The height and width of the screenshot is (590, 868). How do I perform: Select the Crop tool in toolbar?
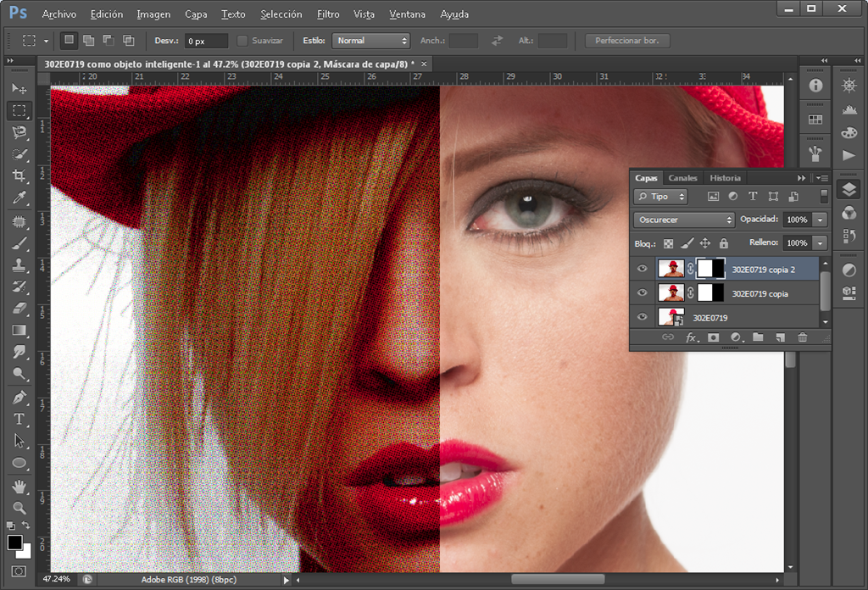coord(19,175)
